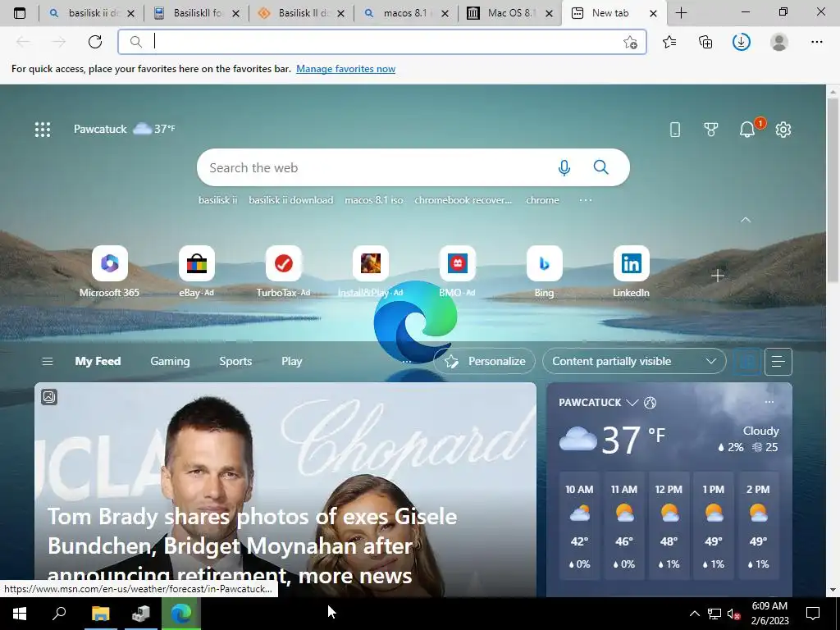
Task: Switch to the Play feed tab
Action: pos(291,361)
